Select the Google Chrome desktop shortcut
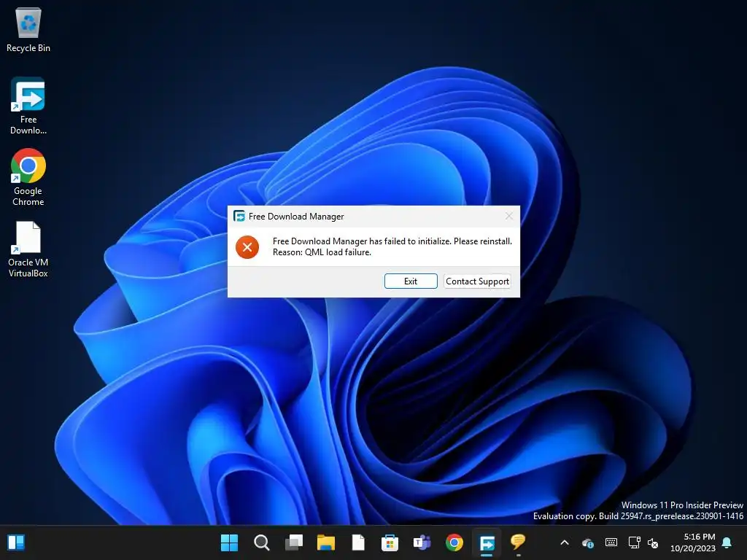 pyautogui.click(x=28, y=177)
